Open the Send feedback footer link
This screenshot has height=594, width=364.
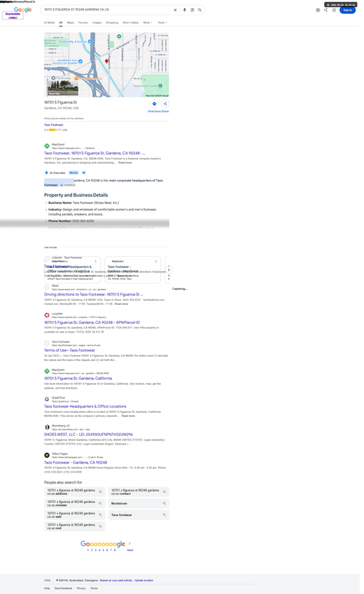[x=63, y=588]
